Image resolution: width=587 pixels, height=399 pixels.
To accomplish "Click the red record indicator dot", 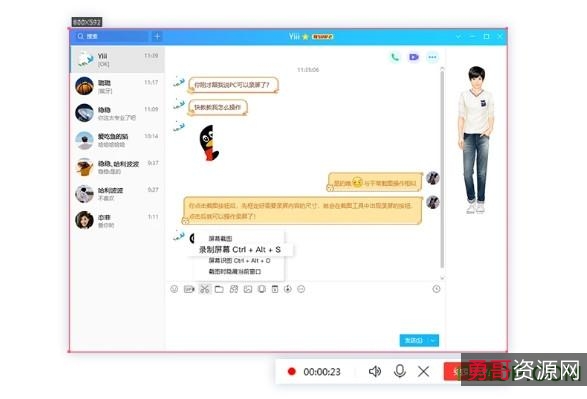I will point(292,371).
